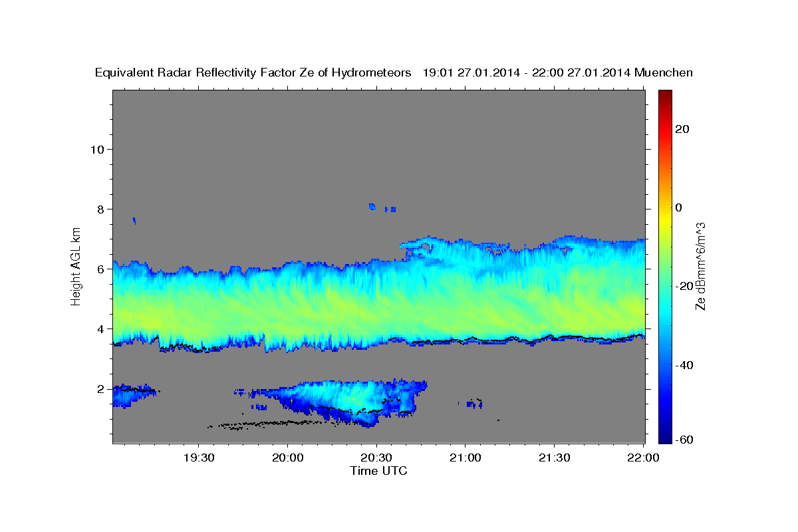Click the dark red top of the colorbar
The image size is (798, 532).
pyautogui.click(x=664, y=94)
